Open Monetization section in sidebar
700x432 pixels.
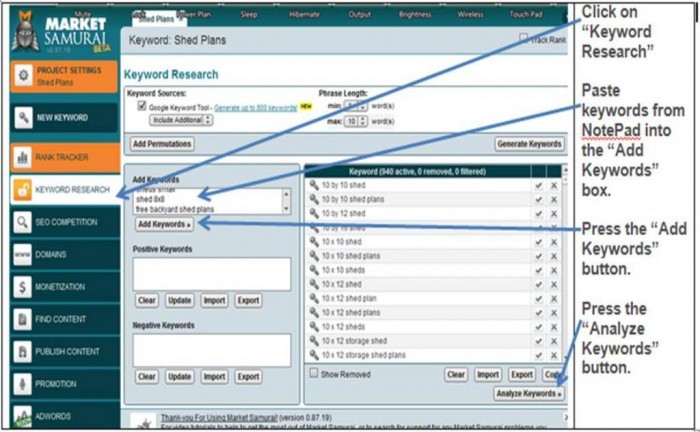pos(65,287)
